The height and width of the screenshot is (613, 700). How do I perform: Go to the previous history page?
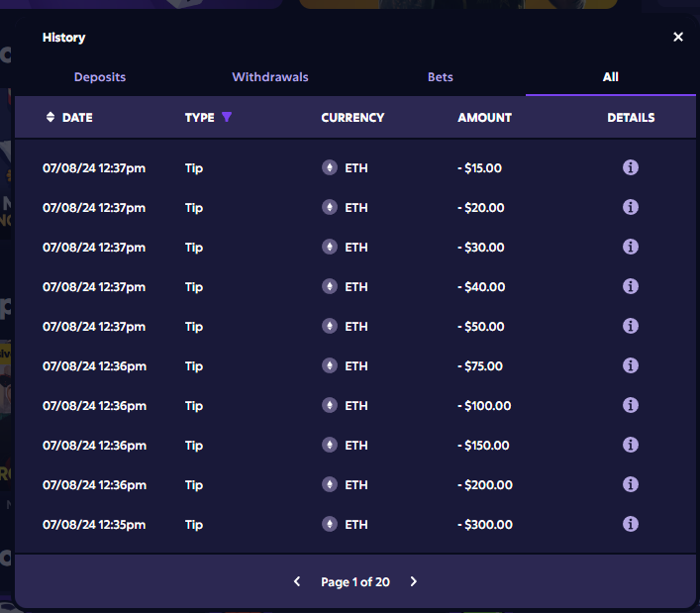(297, 581)
